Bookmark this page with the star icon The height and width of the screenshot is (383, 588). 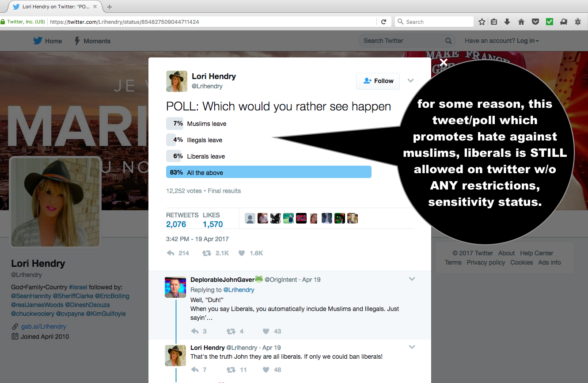[x=482, y=22]
